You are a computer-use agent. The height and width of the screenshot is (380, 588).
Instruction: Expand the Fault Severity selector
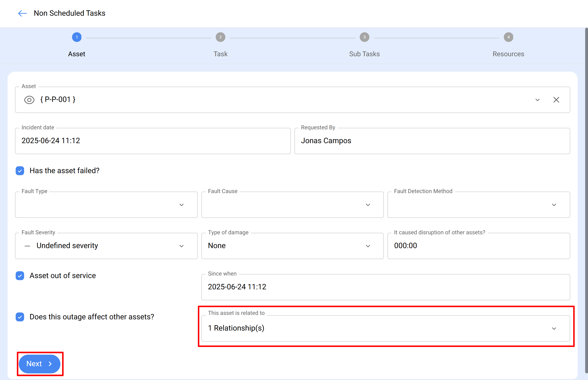[181, 246]
